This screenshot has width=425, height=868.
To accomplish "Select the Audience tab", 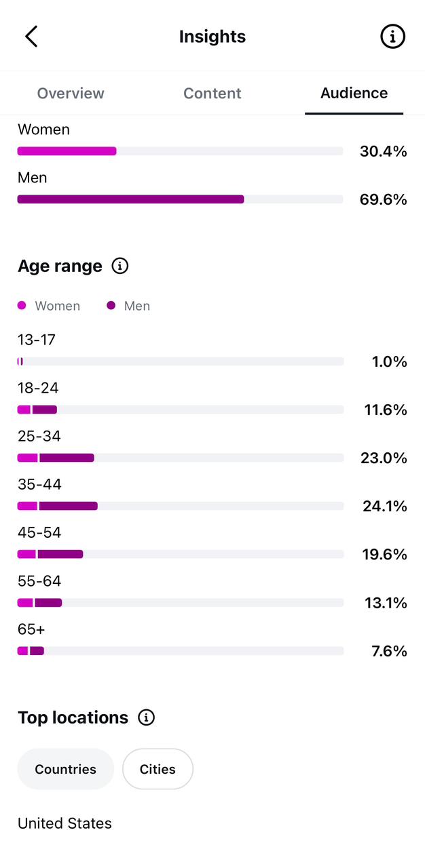I will (354, 94).
